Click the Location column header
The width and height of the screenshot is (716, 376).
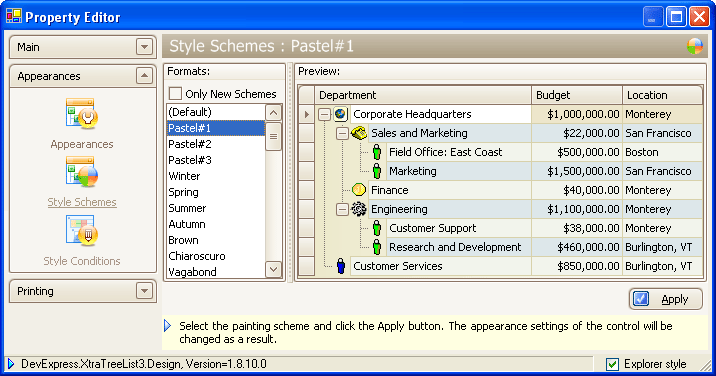click(662, 95)
